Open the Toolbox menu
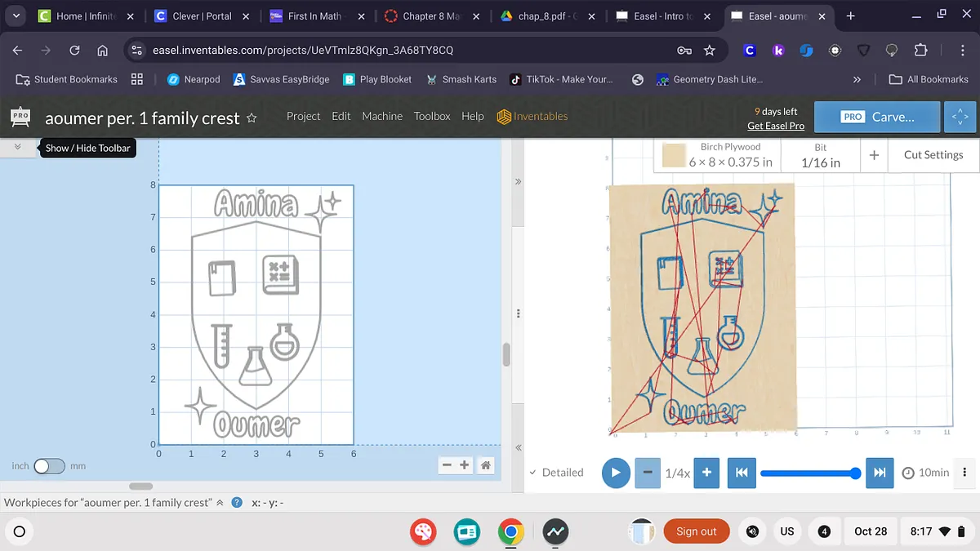The height and width of the screenshot is (551, 980). (432, 116)
